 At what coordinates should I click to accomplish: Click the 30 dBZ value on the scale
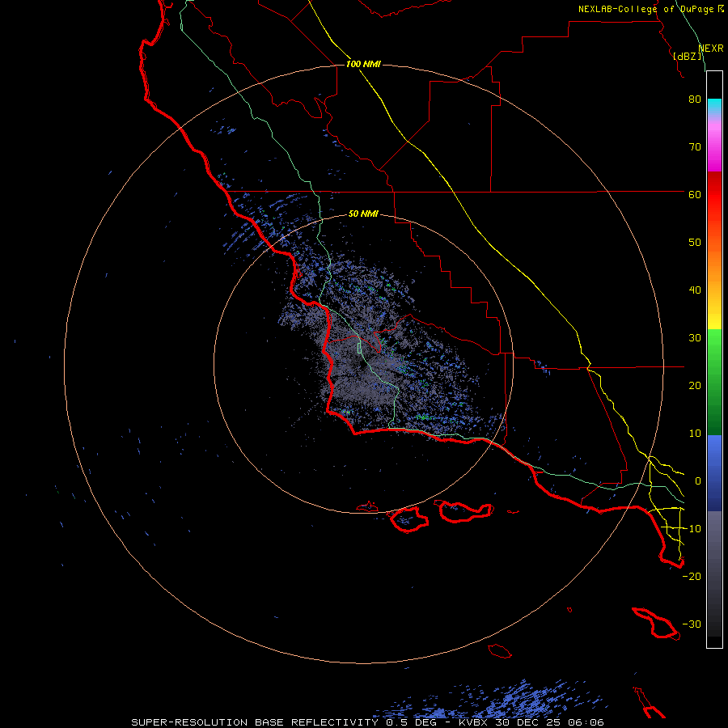tap(695, 338)
